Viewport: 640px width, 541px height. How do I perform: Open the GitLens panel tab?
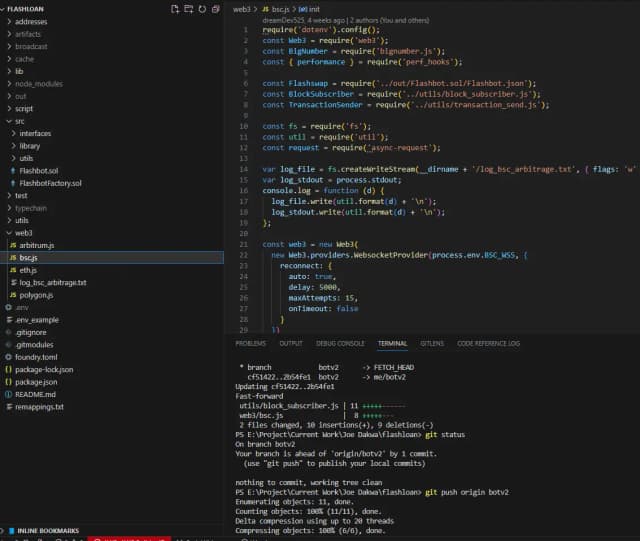(432, 343)
